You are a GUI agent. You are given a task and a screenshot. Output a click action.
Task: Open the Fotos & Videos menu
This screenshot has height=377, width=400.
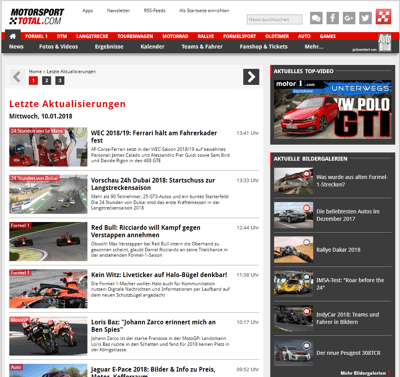58,47
